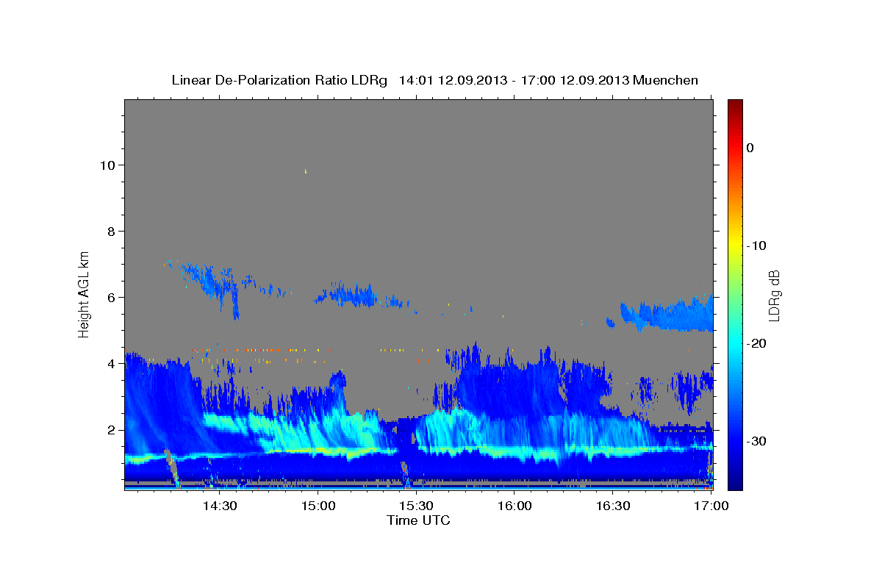
Task: Click the height tick label 10
Action: pyautogui.click(x=107, y=165)
